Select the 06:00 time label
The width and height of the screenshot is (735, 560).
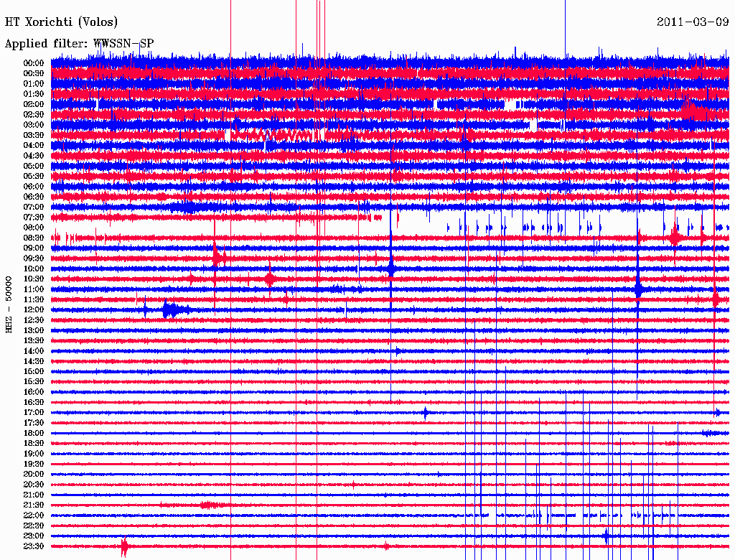coord(34,187)
